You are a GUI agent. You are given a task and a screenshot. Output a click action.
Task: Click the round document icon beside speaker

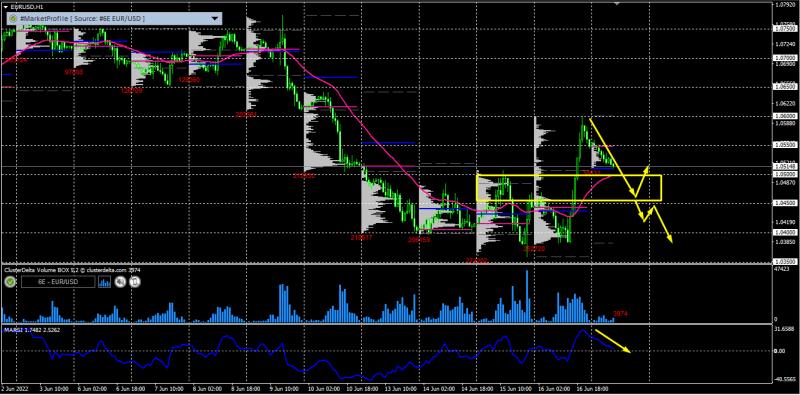pos(135,282)
